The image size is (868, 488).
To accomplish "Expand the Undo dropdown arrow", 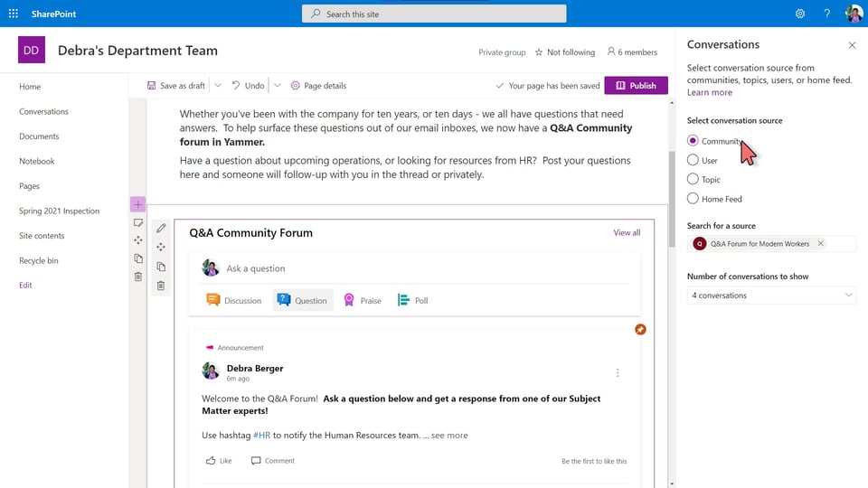I will coord(277,85).
